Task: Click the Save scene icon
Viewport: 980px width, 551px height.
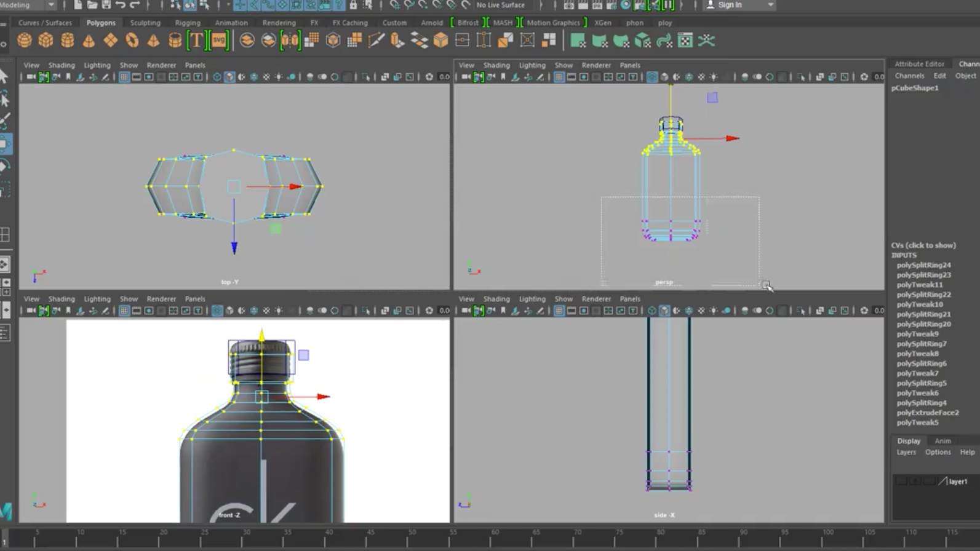Action: [106, 5]
